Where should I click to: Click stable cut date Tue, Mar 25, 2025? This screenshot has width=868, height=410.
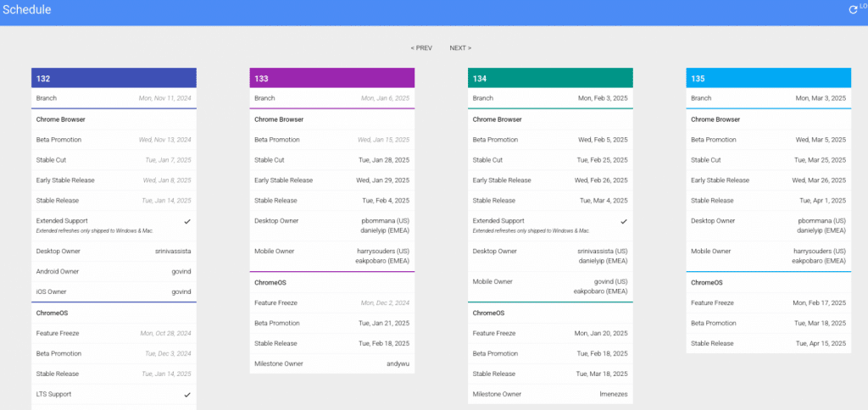tap(821, 160)
